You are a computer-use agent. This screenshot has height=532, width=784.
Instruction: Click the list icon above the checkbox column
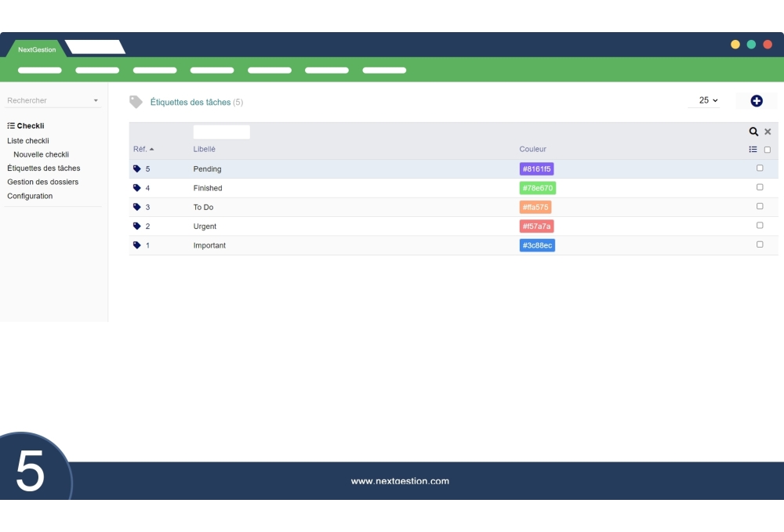[753, 149]
